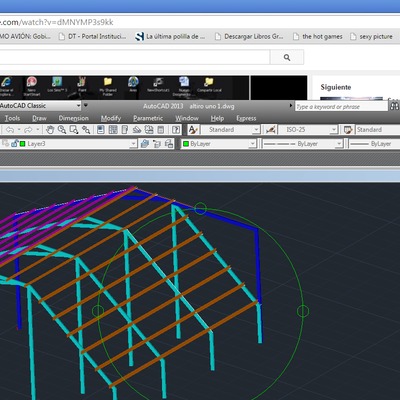
Task: Open the Markup Set Manager icon
Action: 149,130
